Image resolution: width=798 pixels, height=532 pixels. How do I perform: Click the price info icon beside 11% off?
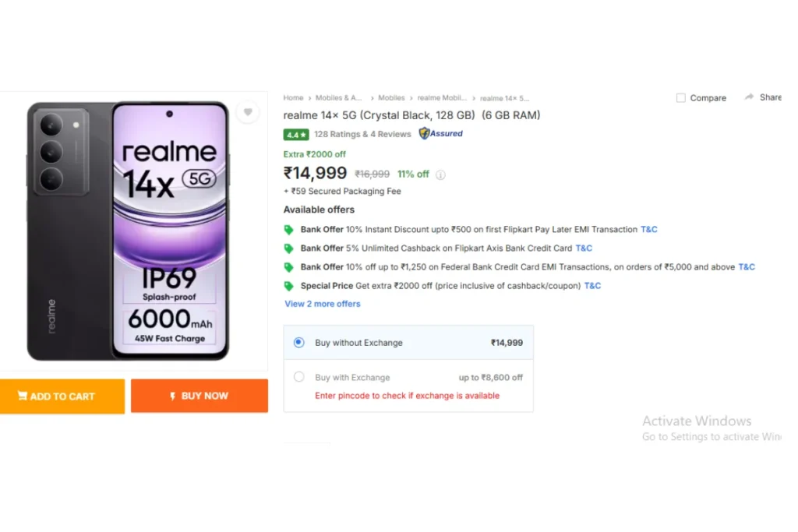pos(440,175)
